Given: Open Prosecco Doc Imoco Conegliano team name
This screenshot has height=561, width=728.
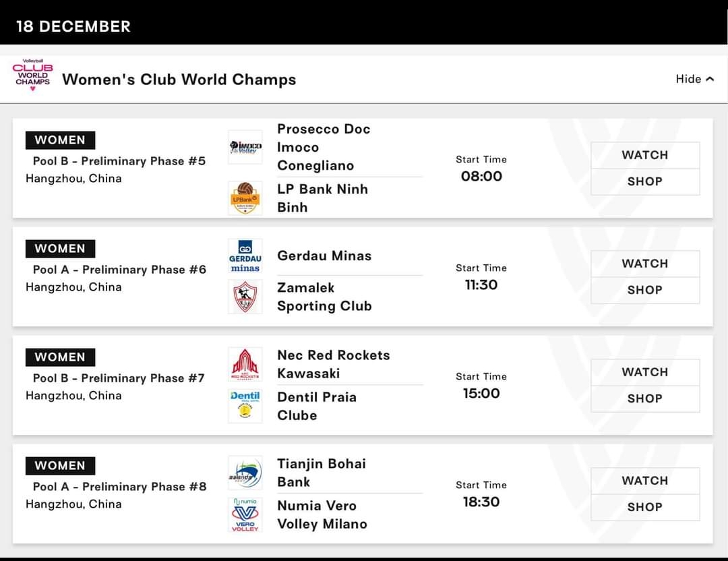Looking at the screenshot, I should point(324,147).
